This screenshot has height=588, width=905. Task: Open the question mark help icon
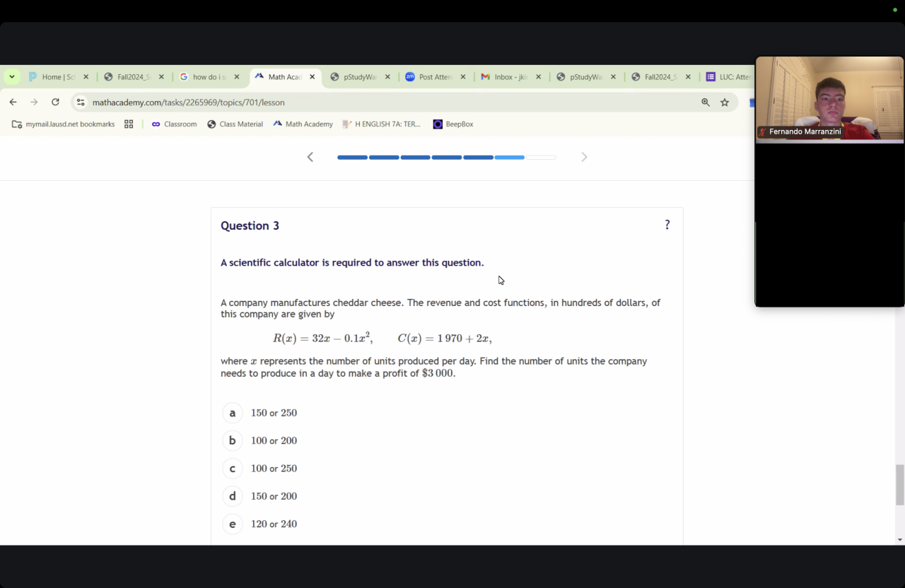point(667,225)
